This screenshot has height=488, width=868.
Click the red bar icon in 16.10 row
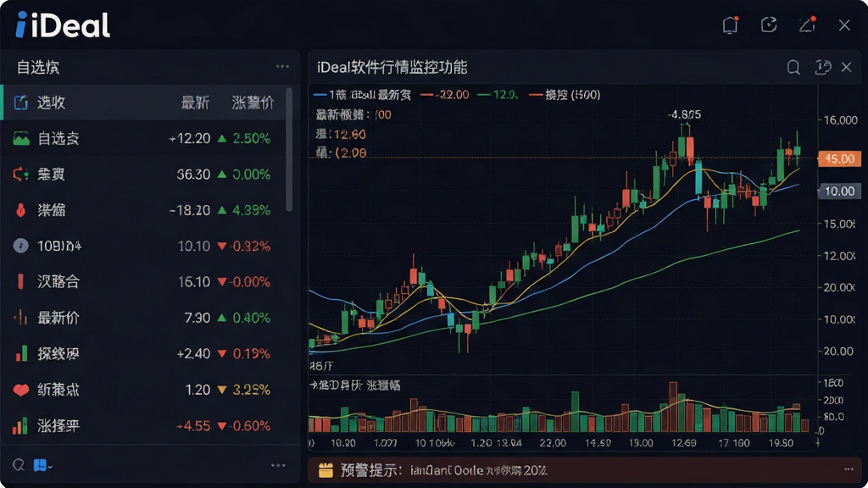(20, 281)
